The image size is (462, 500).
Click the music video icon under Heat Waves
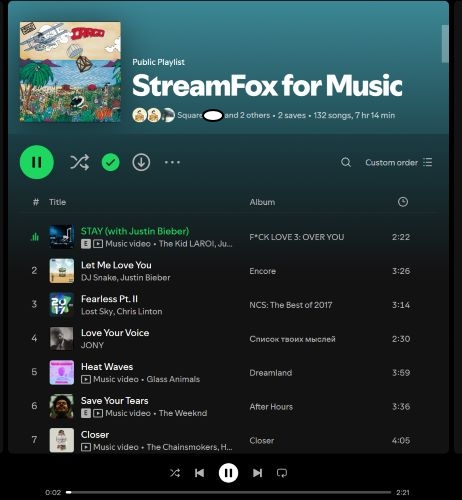[86, 379]
